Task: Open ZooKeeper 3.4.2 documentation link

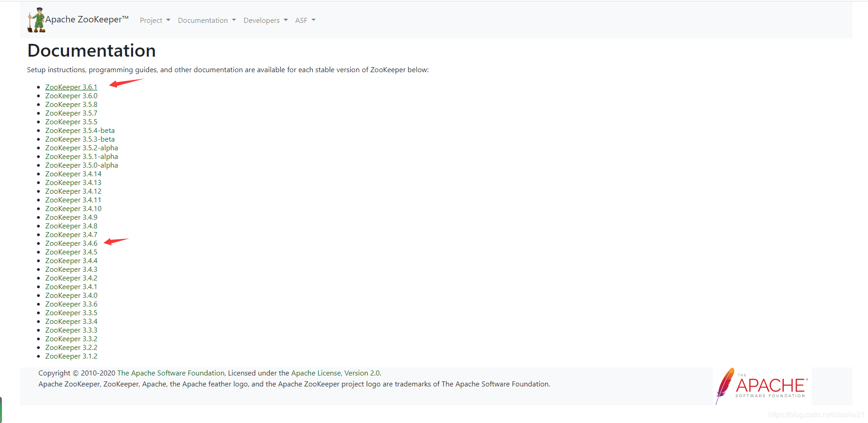Action: tap(71, 278)
